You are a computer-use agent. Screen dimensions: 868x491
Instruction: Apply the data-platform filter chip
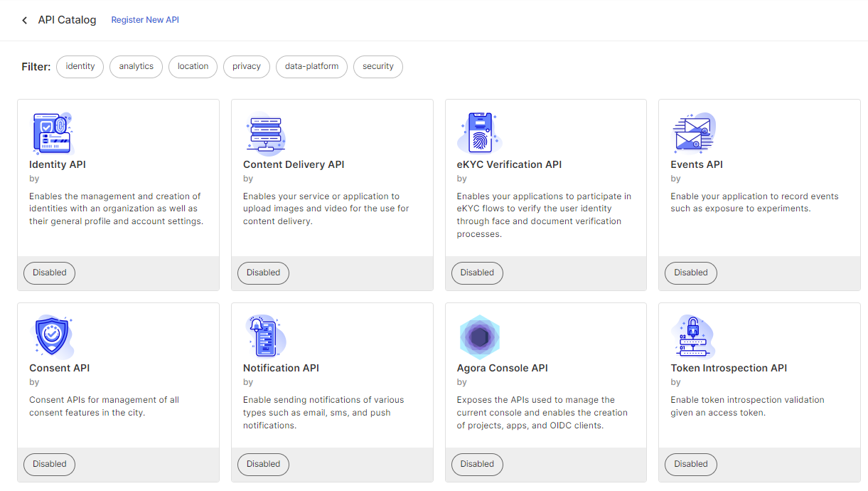(x=311, y=66)
